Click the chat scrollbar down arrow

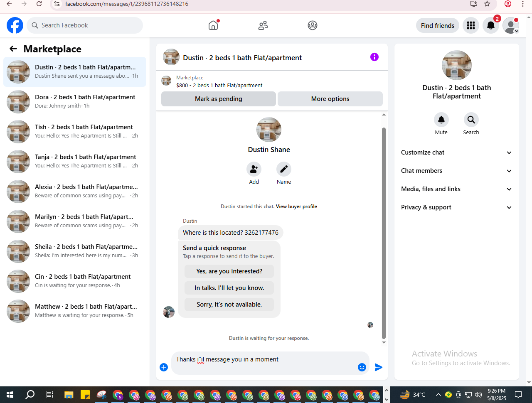pos(384,342)
